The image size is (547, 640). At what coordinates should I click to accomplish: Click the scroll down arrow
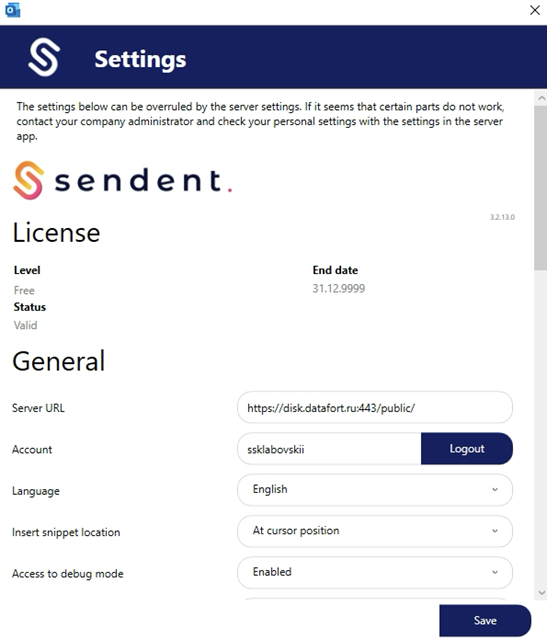coord(541,593)
